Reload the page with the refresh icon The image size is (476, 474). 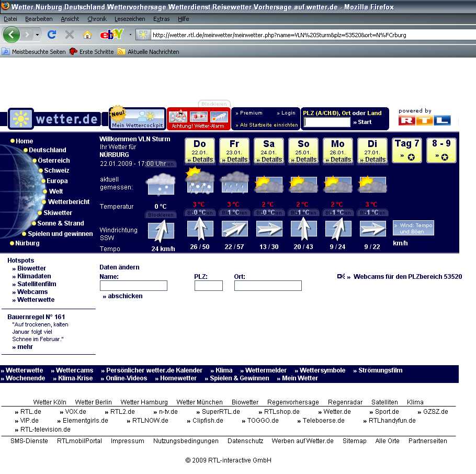(x=51, y=35)
